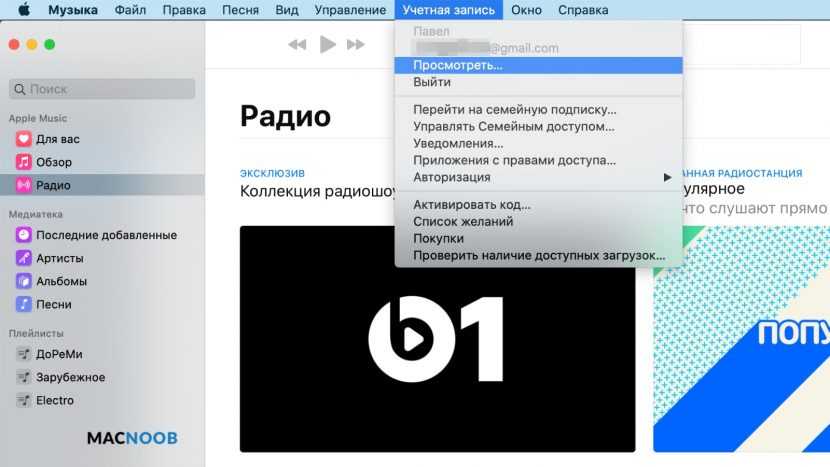This screenshot has height=467, width=830.
Task: Click the Песни note icon in sidebar
Action: pyautogui.click(x=23, y=304)
